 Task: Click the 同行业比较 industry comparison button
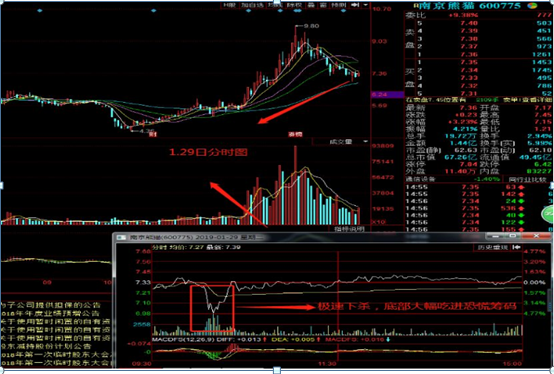[529, 179]
